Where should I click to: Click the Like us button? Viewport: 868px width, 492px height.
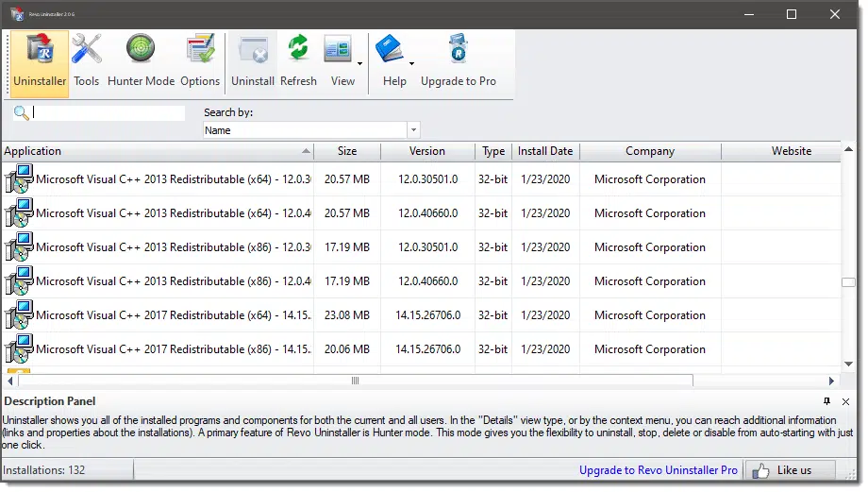coord(790,470)
